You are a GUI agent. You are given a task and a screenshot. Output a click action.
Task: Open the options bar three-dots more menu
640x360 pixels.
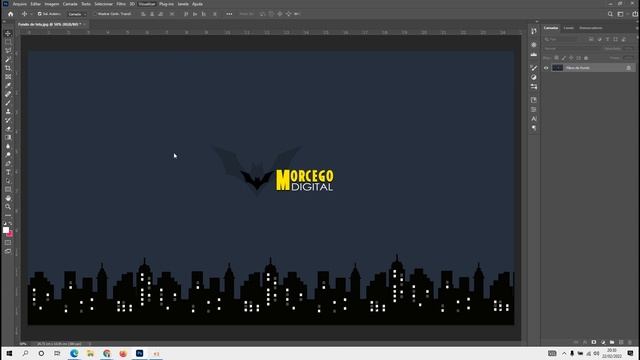tap(229, 14)
